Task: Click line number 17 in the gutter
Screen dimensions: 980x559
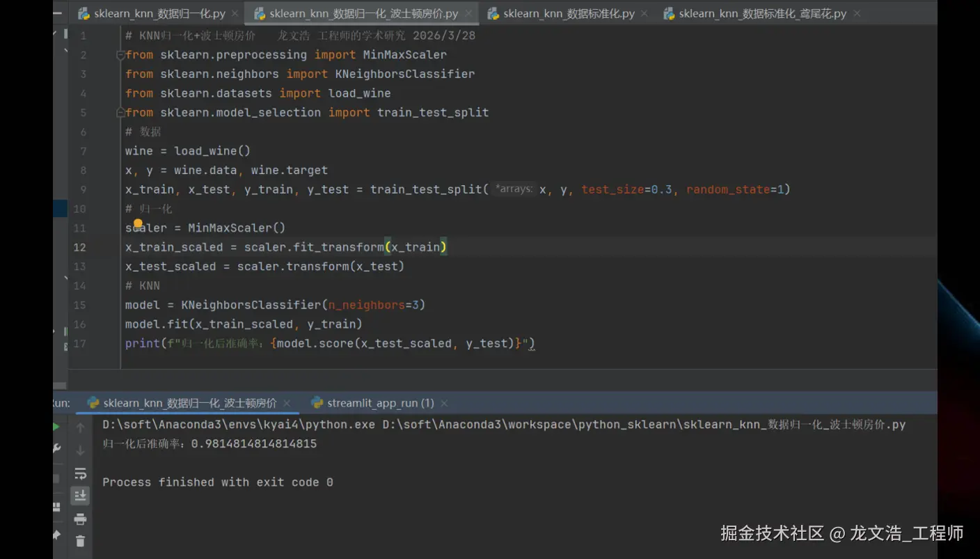Action: click(79, 343)
